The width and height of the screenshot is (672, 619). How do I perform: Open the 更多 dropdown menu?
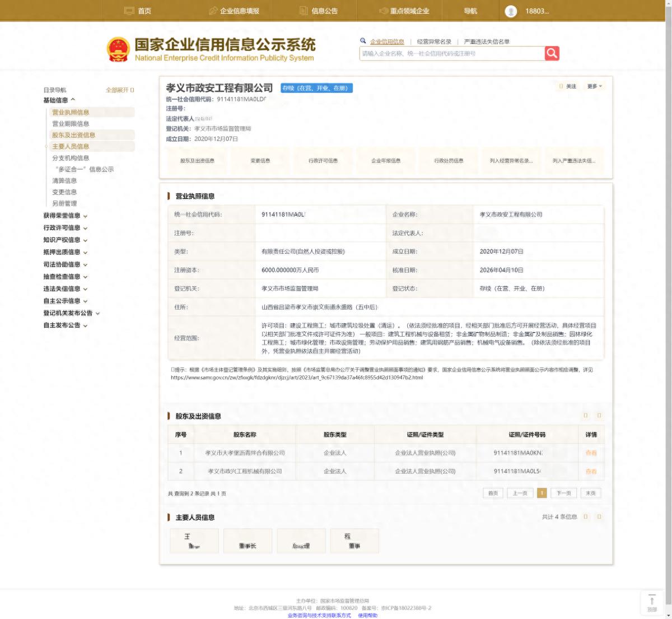pyautogui.click(x=594, y=86)
